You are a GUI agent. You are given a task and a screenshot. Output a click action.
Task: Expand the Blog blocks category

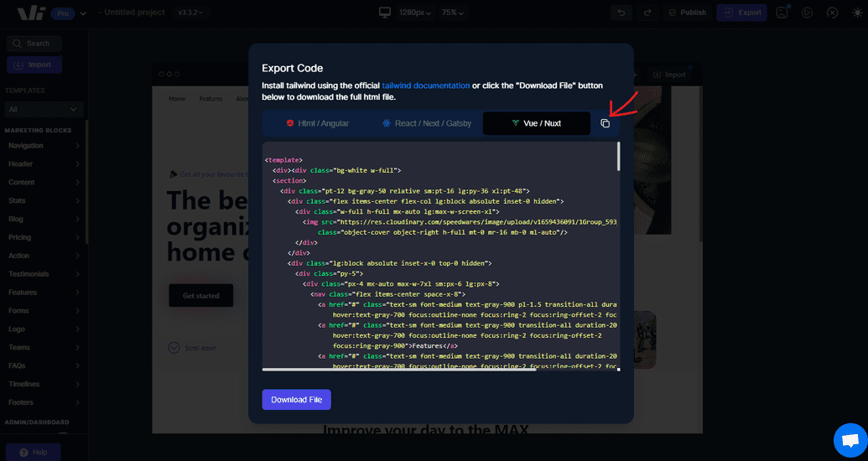(43, 219)
